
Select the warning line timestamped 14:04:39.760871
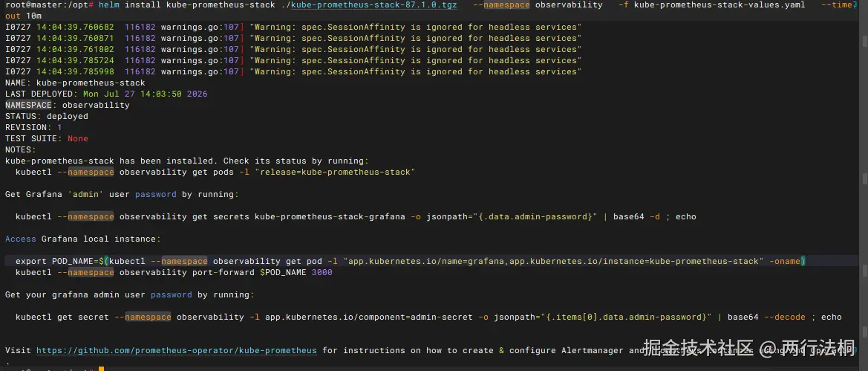tap(293, 38)
